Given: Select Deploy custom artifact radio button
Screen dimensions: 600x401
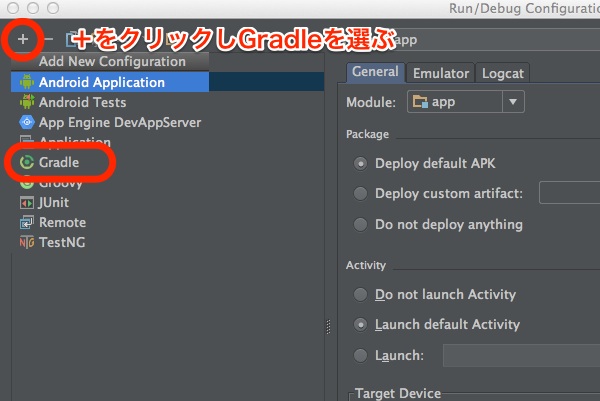Looking at the screenshot, I should [360, 194].
